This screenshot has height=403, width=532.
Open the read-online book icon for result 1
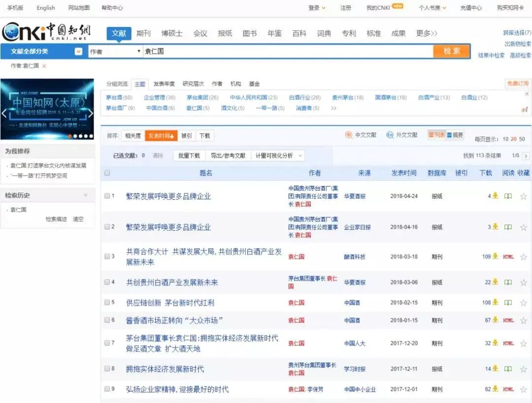point(508,196)
